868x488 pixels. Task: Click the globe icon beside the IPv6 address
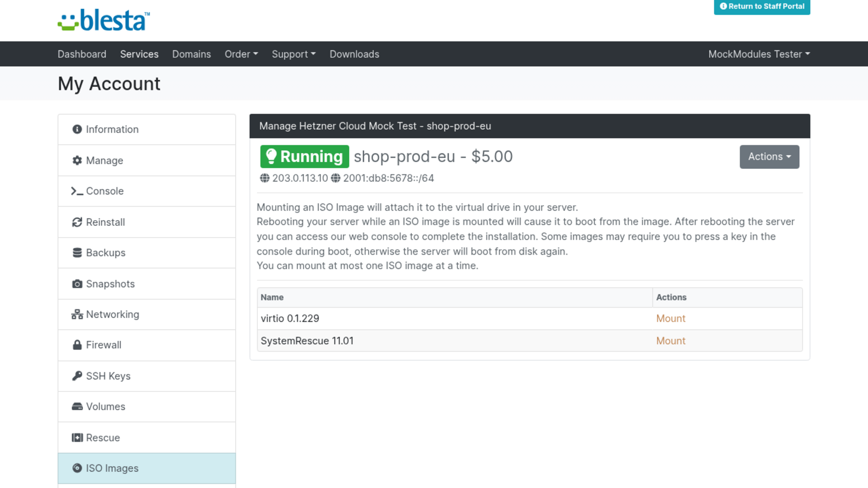335,178
